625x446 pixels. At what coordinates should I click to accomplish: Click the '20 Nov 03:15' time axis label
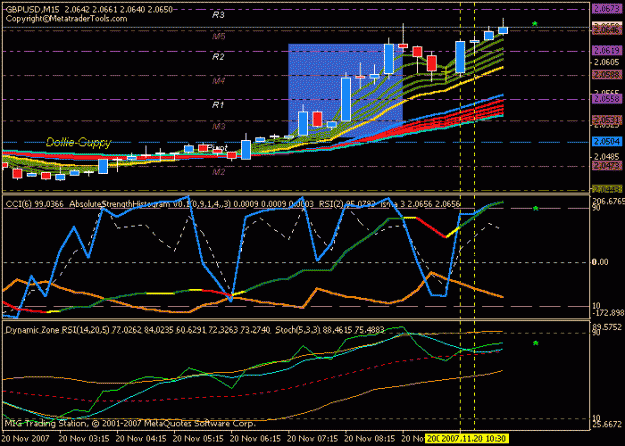coord(85,439)
